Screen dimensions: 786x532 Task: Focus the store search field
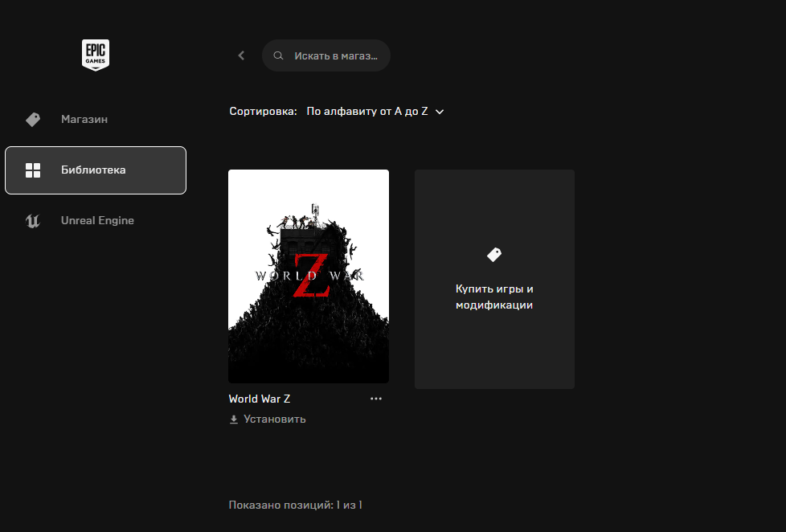click(x=325, y=55)
